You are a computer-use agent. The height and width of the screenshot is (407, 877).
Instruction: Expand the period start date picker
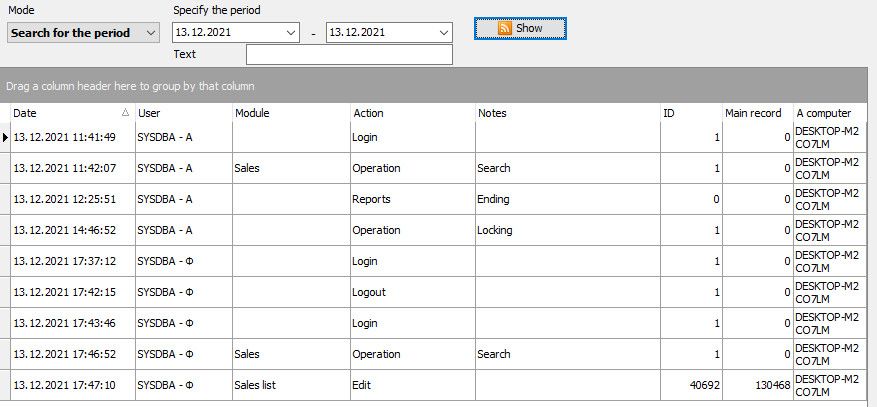(x=290, y=33)
